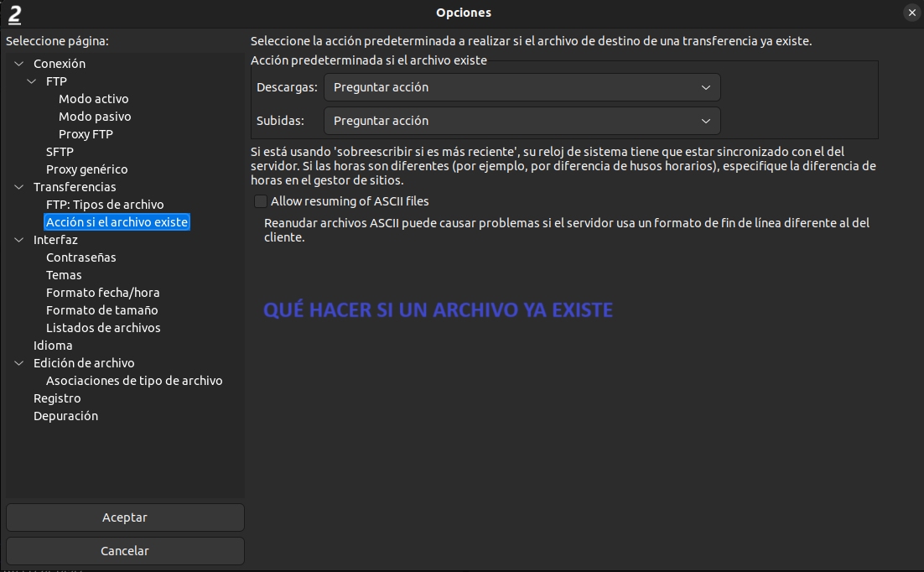Collapse the Conexión tree node
This screenshot has height=572, width=924.
tap(19, 64)
